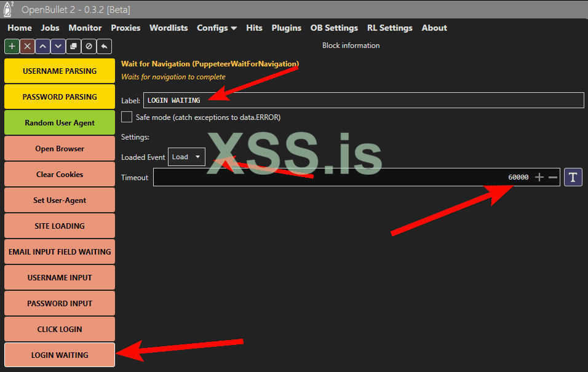Open the About page
The width and height of the screenshot is (588, 372).
tap(434, 28)
